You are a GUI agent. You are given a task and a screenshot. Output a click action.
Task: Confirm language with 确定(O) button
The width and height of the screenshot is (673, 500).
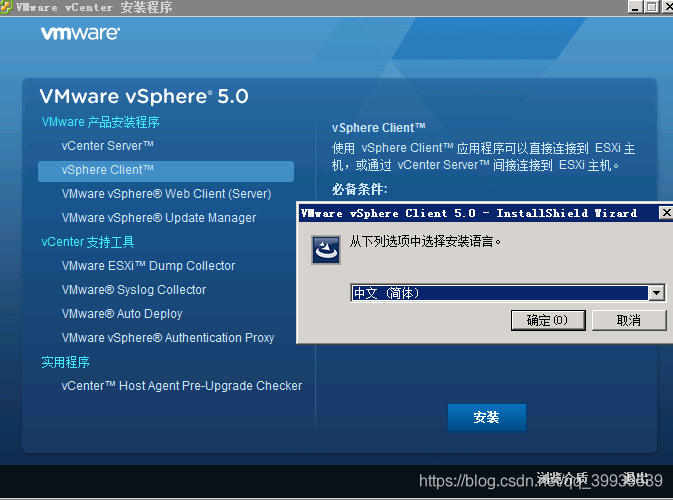coord(548,320)
